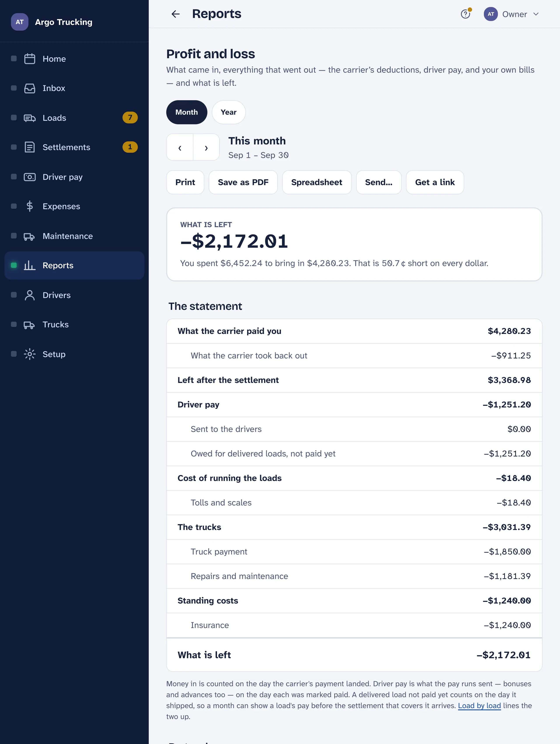Screen dimensions: 560x744
Task: Switch to the Year period toggle
Action: pyautogui.click(x=229, y=112)
